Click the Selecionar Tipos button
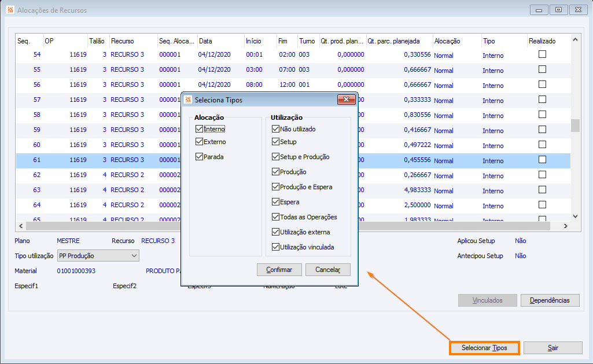The height and width of the screenshot is (364, 593). pos(484,348)
